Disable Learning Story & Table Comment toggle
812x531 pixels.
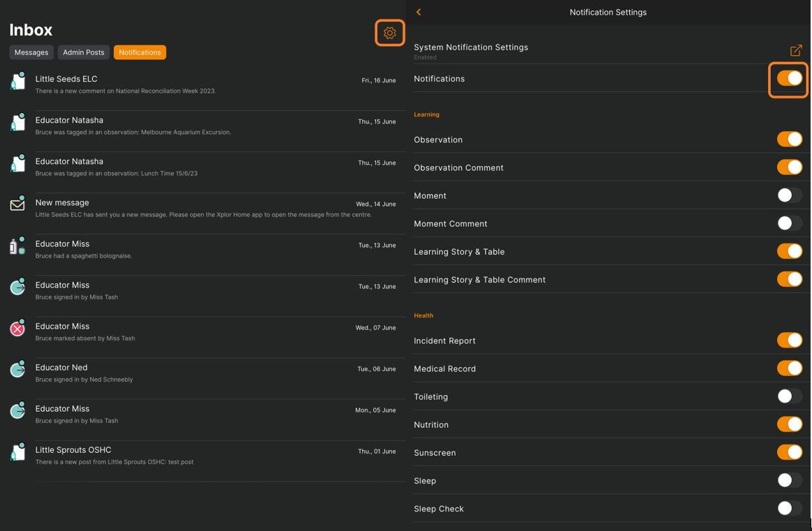[789, 279]
